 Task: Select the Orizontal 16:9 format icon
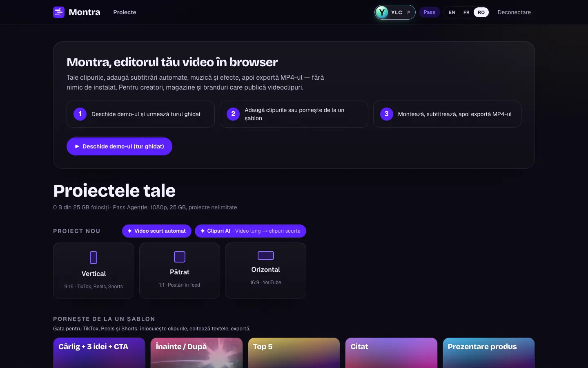(266, 256)
